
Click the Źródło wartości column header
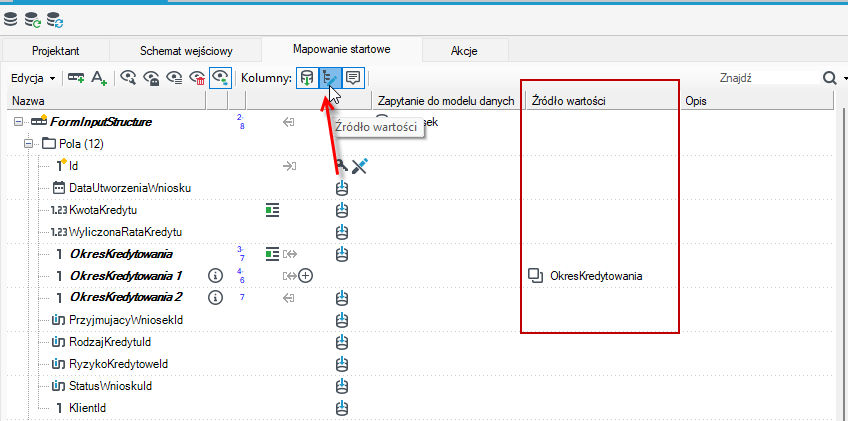pyautogui.click(x=602, y=101)
